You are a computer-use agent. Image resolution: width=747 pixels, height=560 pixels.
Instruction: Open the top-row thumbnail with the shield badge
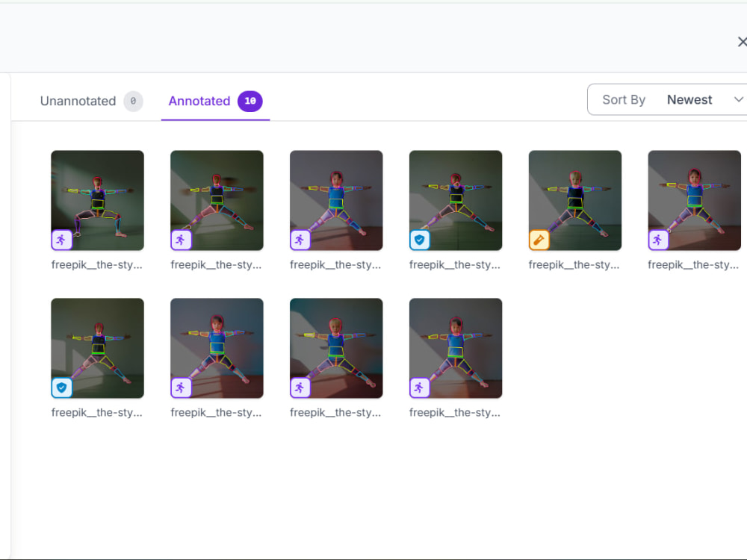point(456,200)
